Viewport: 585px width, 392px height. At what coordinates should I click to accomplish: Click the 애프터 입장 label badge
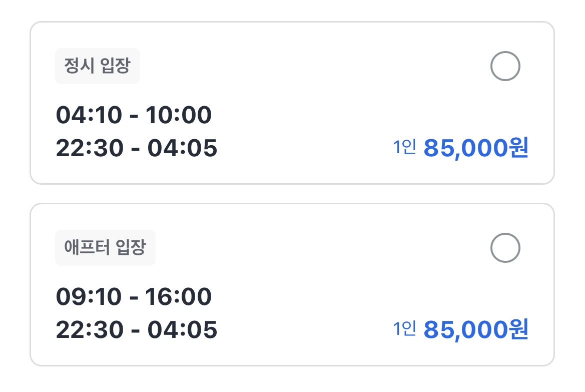(x=105, y=248)
